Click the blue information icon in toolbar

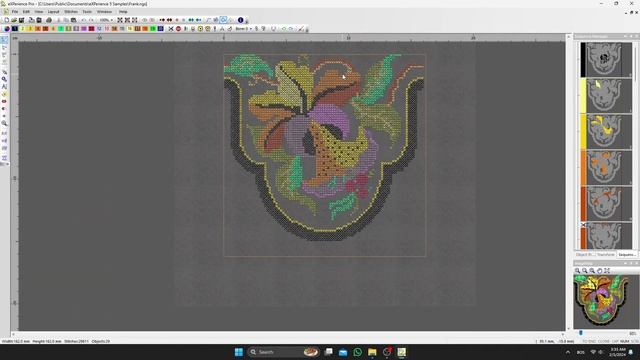click(240, 20)
